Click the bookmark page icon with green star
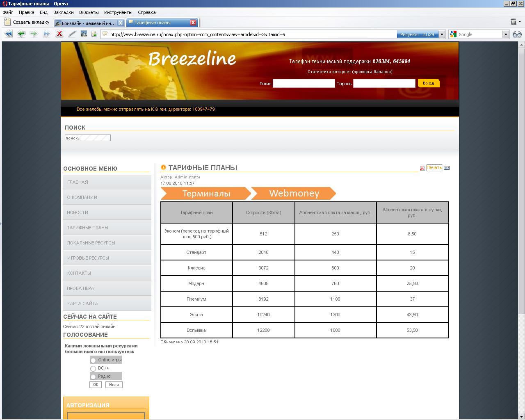 coord(94,34)
